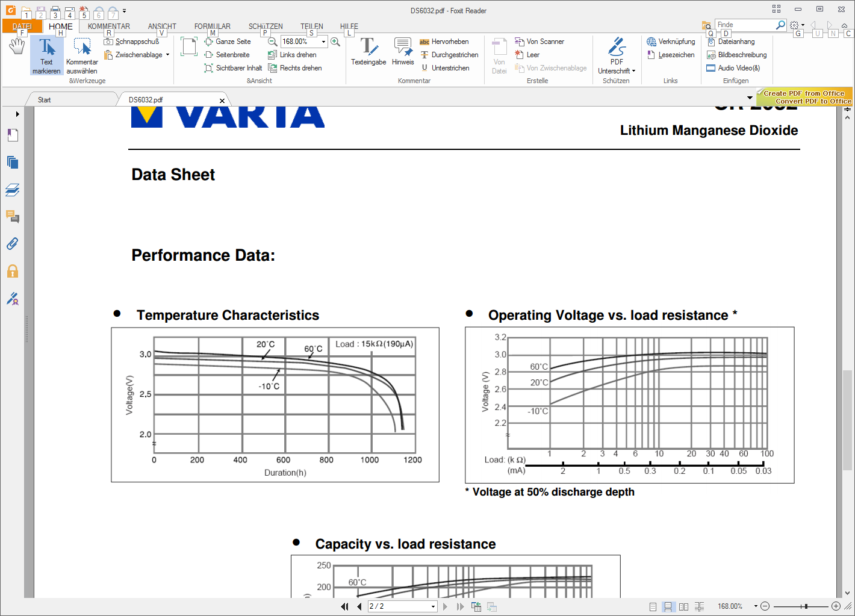Create PDF Von Scanner
Viewport: 855px width, 616px height.
click(x=539, y=42)
